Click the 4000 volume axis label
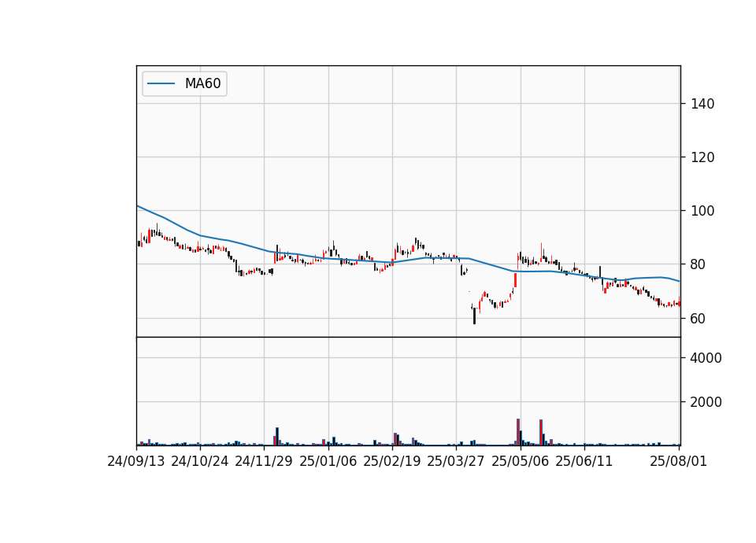The image size is (756, 543). click(x=706, y=358)
